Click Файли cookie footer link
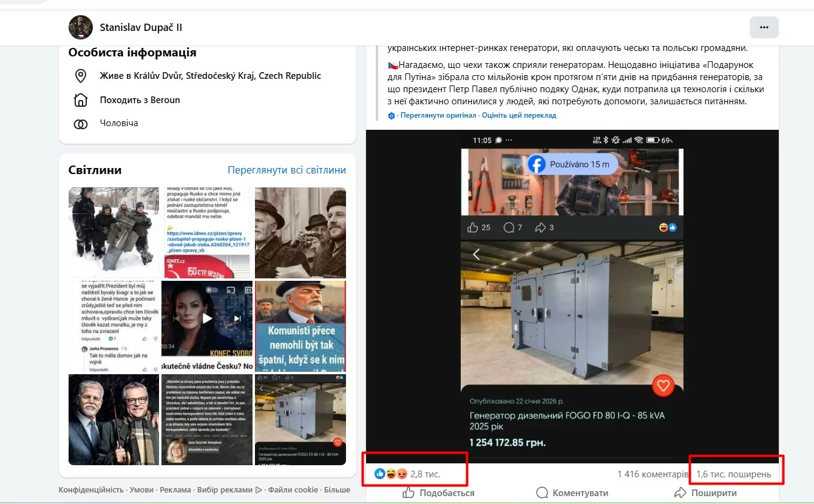This screenshot has width=814, height=504. click(293, 489)
